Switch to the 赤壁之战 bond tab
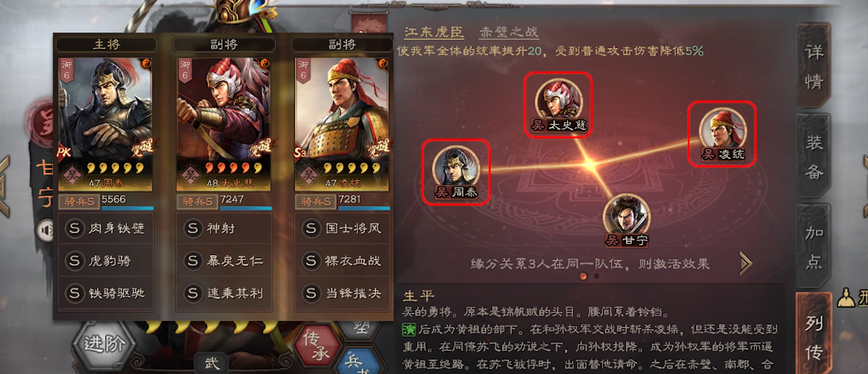The image size is (868, 374). pos(509,32)
